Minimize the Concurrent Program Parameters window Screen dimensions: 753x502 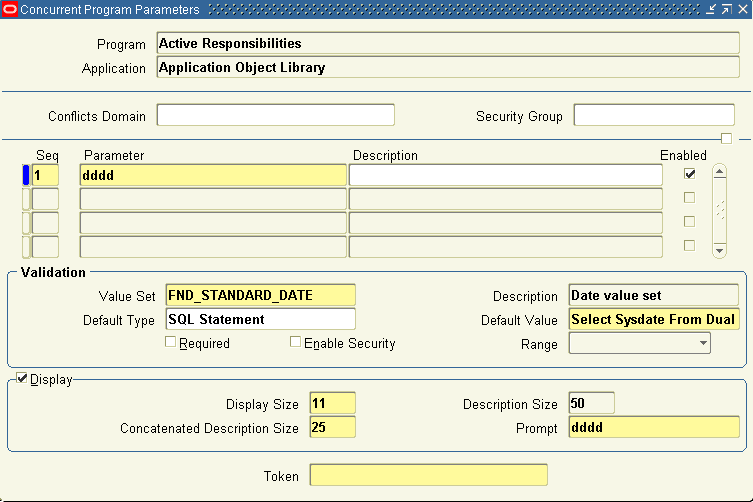click(710, 9)
